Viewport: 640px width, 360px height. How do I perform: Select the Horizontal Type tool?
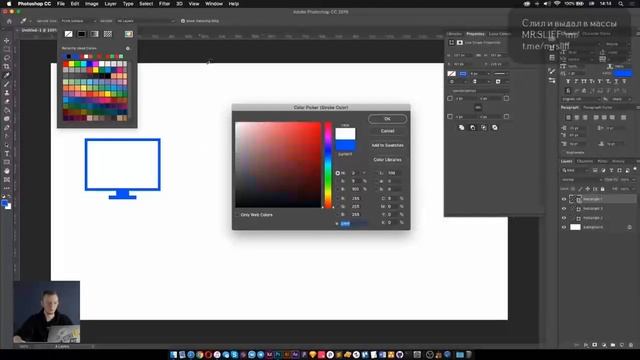[7, 153]
